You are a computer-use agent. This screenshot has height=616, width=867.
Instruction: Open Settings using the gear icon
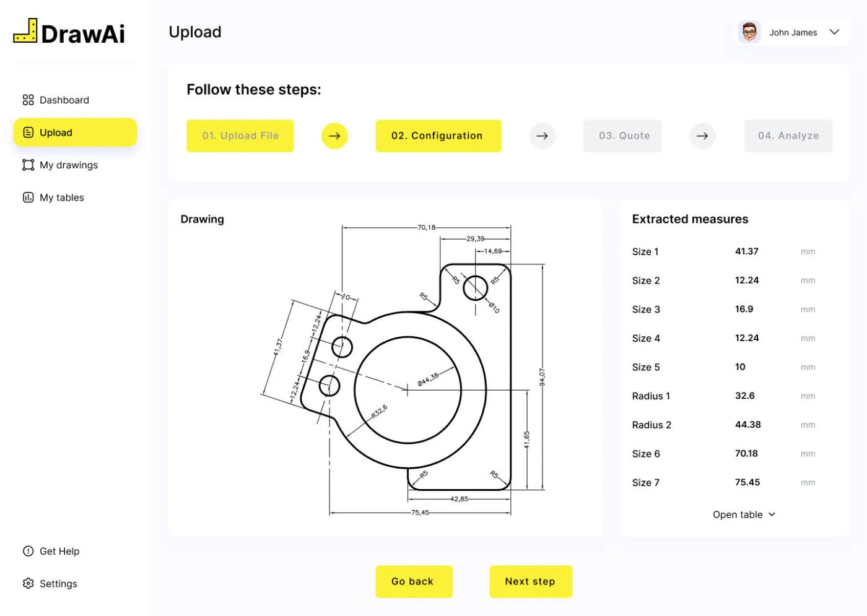tap(28, 583)
